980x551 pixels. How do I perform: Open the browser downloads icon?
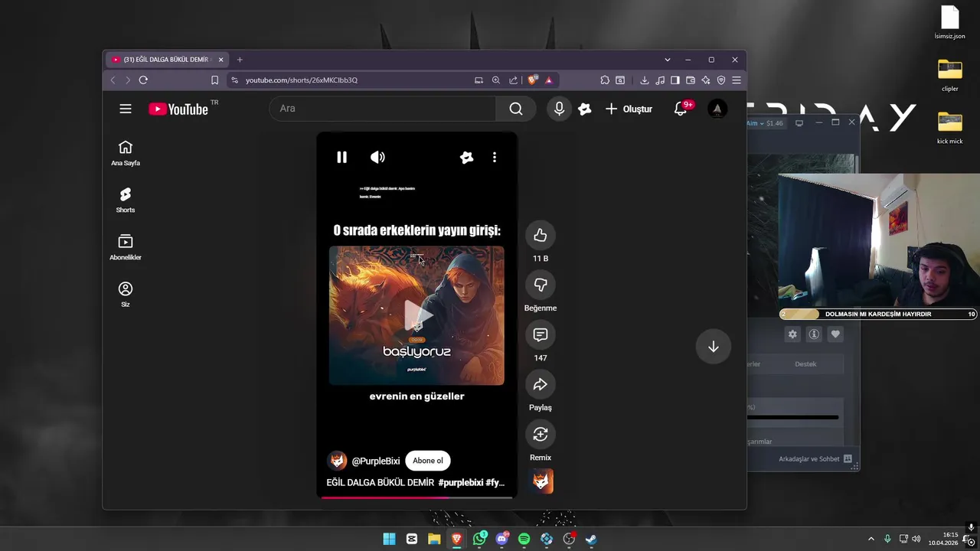pyautogui.click(x=644, y=80)
